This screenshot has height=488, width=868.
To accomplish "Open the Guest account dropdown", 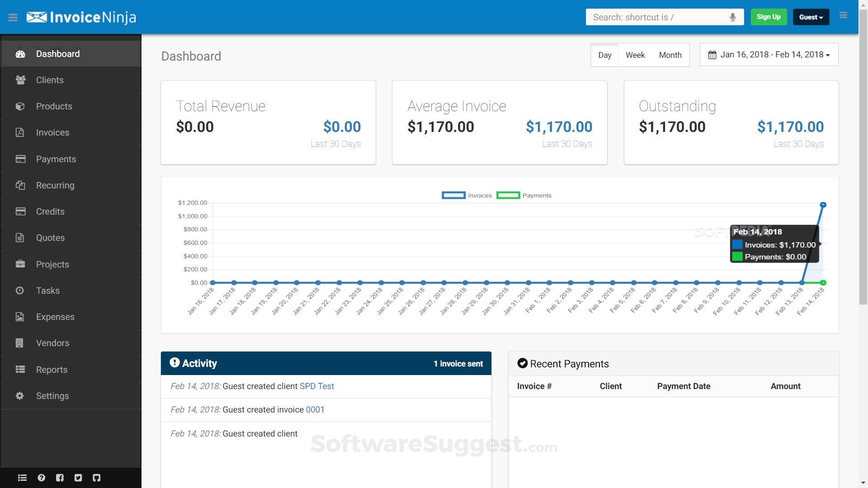I will coord(811,17).
